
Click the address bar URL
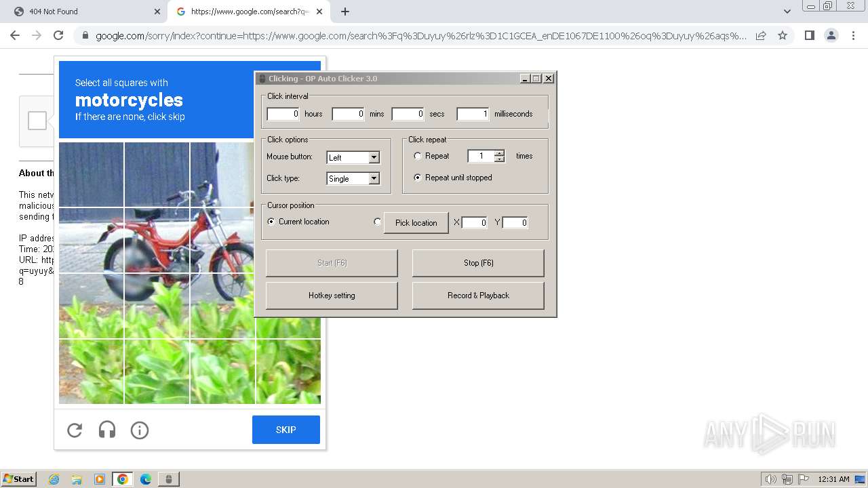coord(420,36)
